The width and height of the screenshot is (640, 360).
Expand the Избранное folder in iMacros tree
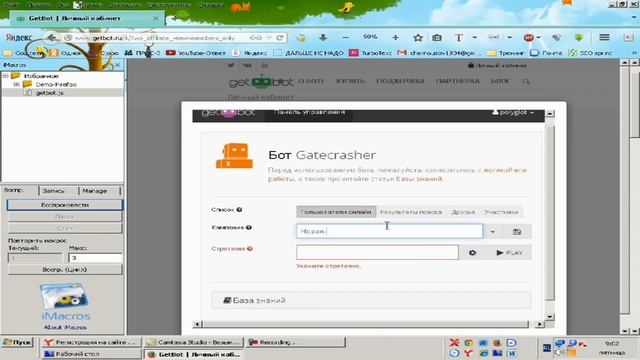click(6, 76)
